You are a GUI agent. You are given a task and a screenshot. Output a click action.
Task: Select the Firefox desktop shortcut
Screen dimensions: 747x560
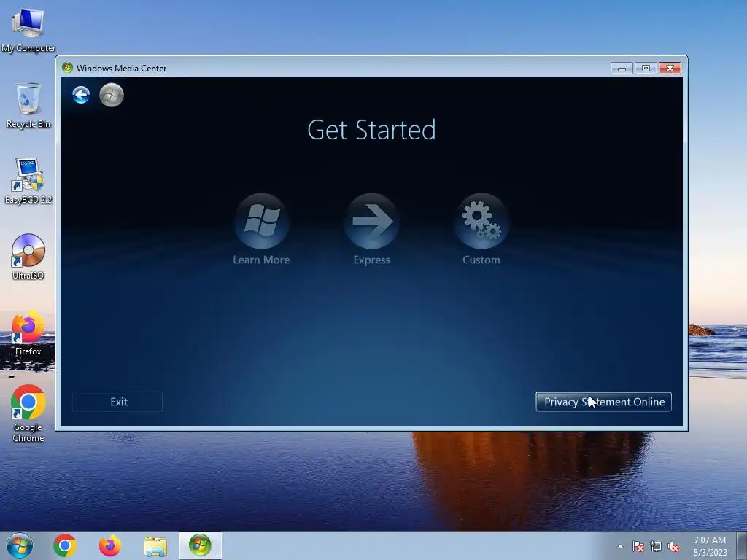(x=28, y=333)
